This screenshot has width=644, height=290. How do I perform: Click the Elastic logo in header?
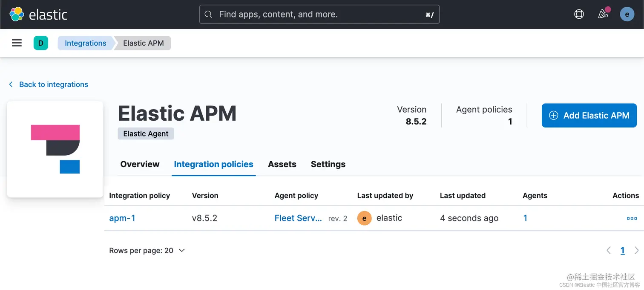coord(38,14)
